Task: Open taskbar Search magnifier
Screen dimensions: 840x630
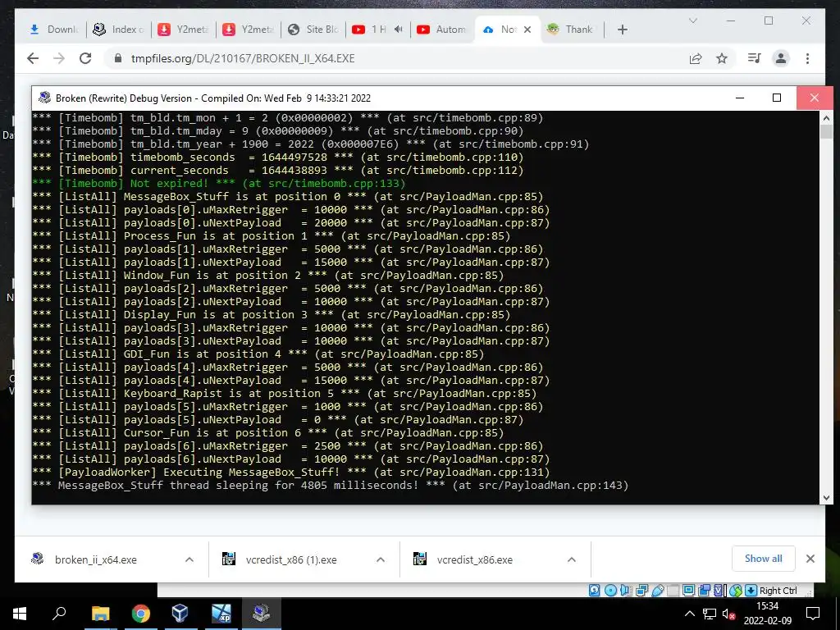Action: 59,614
